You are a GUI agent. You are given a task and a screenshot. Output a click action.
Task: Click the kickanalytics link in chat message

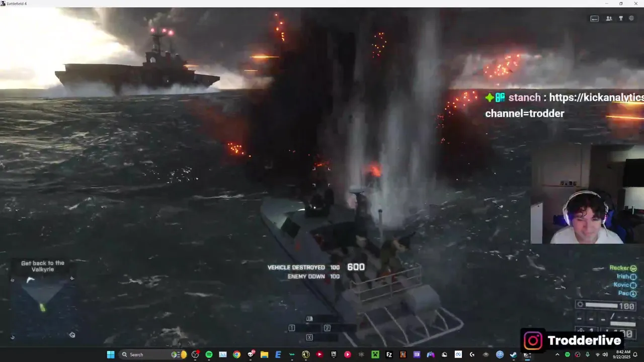tap(597, 98)
